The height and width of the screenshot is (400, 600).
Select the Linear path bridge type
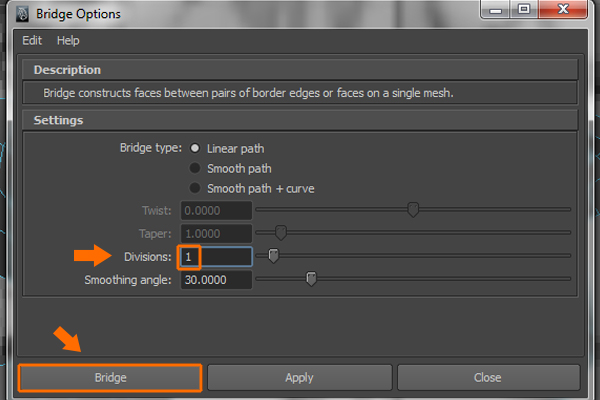coord(195,148)
